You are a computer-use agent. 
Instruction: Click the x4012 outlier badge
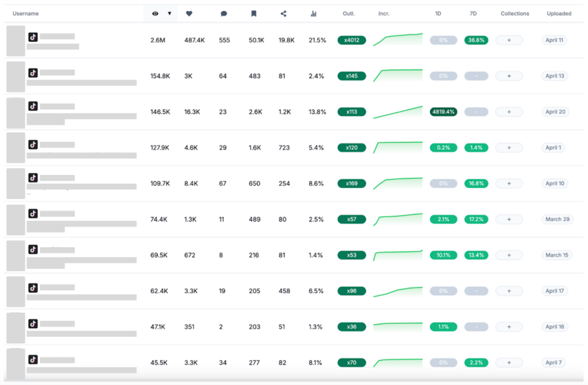[x=351, y=40]
